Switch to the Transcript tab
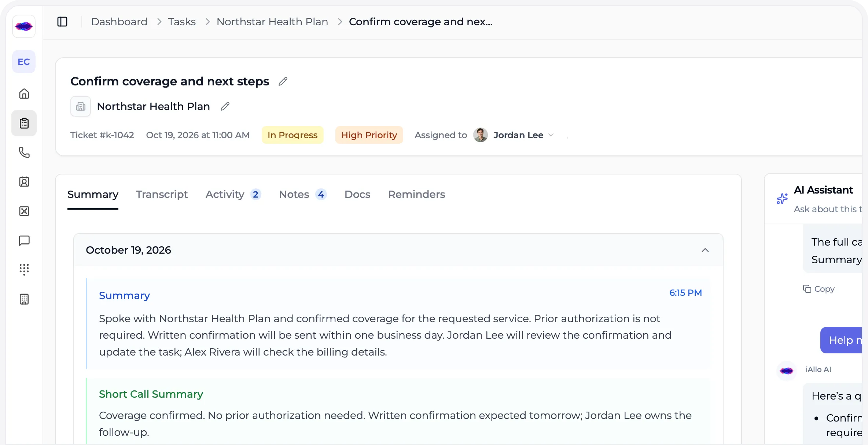Viewport: 868px width, 445px height. point(162,194)
